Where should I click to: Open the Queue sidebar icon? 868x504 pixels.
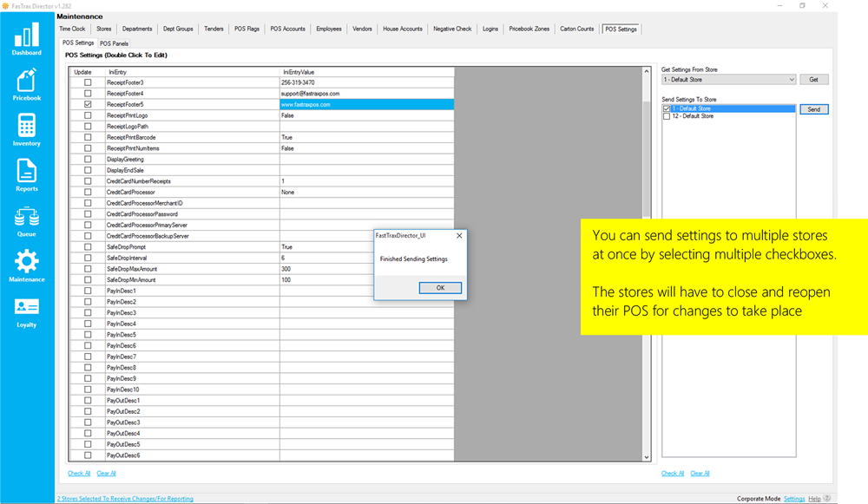point(27,221)
